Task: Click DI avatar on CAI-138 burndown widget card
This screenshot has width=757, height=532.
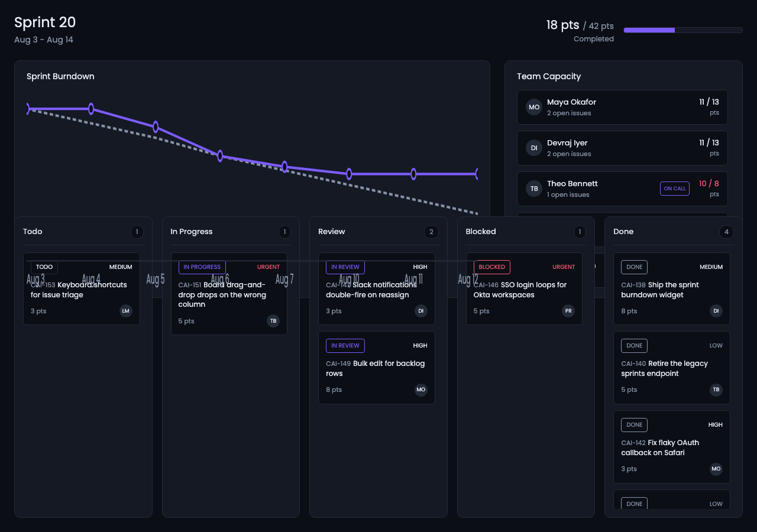Action: 716,311
